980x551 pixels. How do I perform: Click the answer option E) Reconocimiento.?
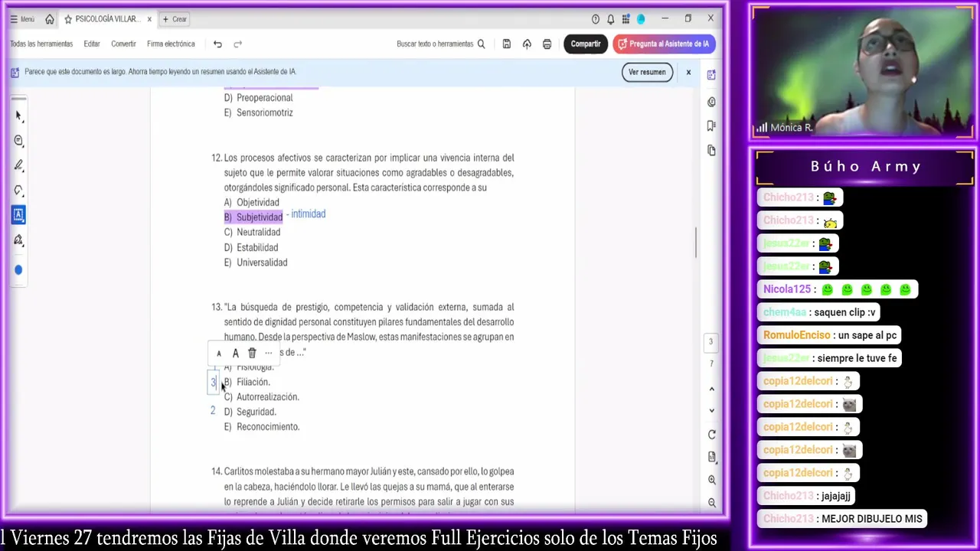(x=261, y=426)
